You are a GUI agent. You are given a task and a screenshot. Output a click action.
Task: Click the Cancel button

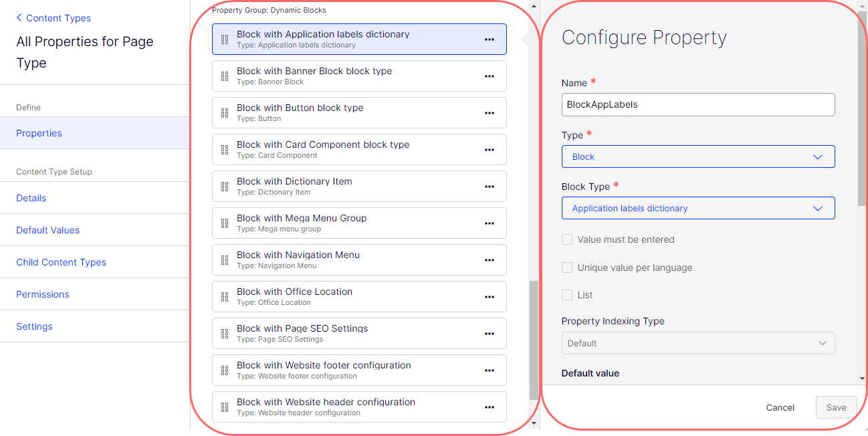point(780,407)
